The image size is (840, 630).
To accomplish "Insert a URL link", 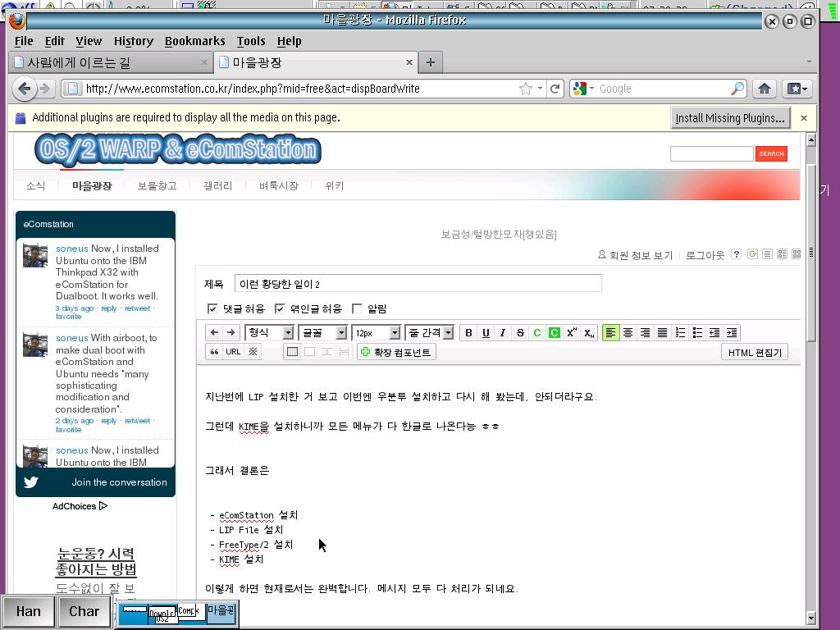I will tap(233, 352).
